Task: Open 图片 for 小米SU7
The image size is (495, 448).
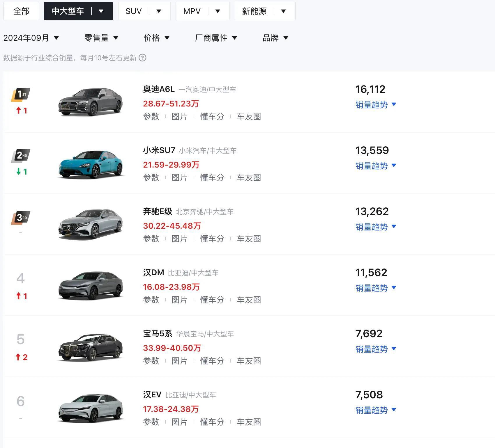Action: click(179, 177)
